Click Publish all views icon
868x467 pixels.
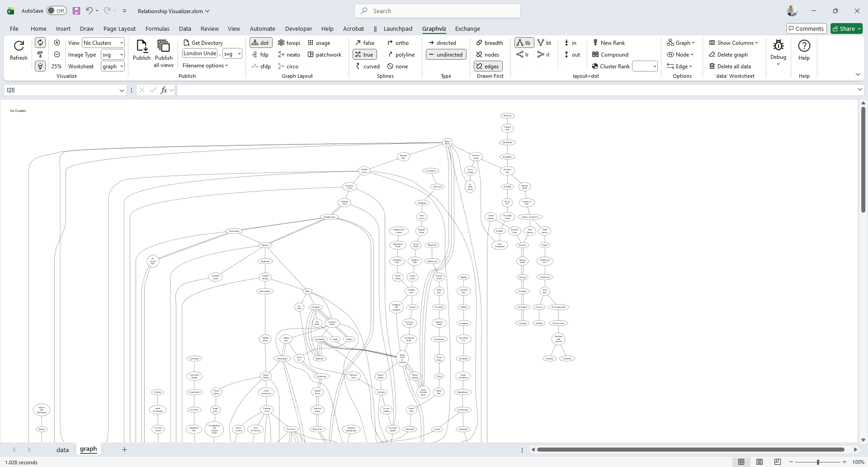tap(164, 46)
